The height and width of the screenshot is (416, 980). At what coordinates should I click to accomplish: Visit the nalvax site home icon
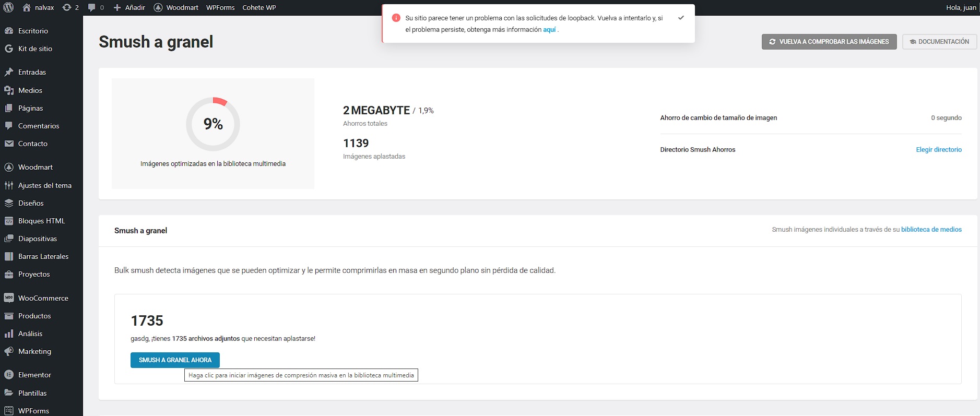[x=27, y=7]
